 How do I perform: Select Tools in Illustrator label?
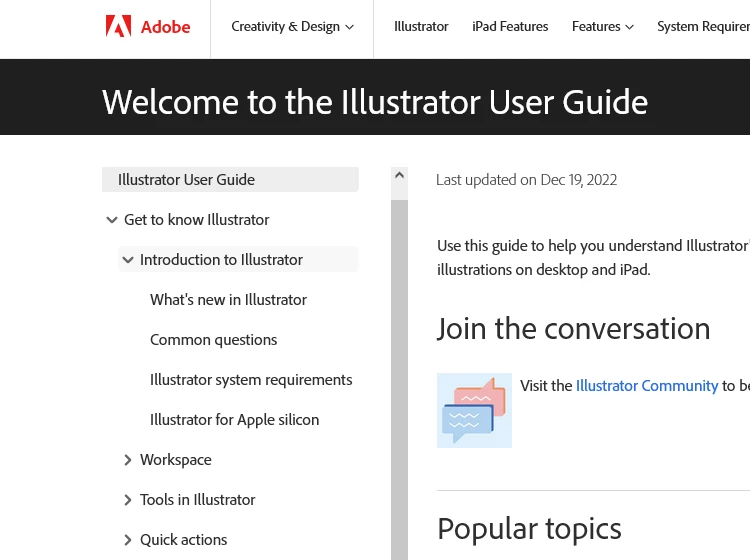pyautogui.click(x=198, y=500)
